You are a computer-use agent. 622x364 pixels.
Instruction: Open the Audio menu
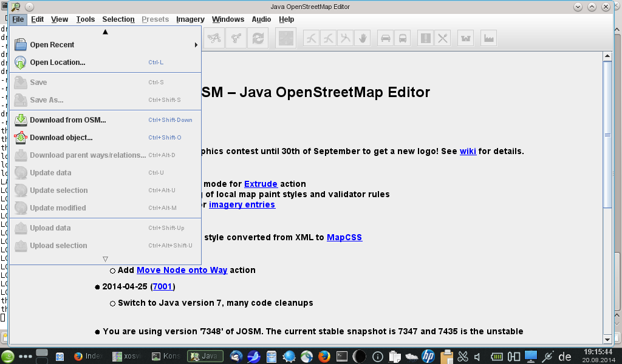click(x=261, y=19)
